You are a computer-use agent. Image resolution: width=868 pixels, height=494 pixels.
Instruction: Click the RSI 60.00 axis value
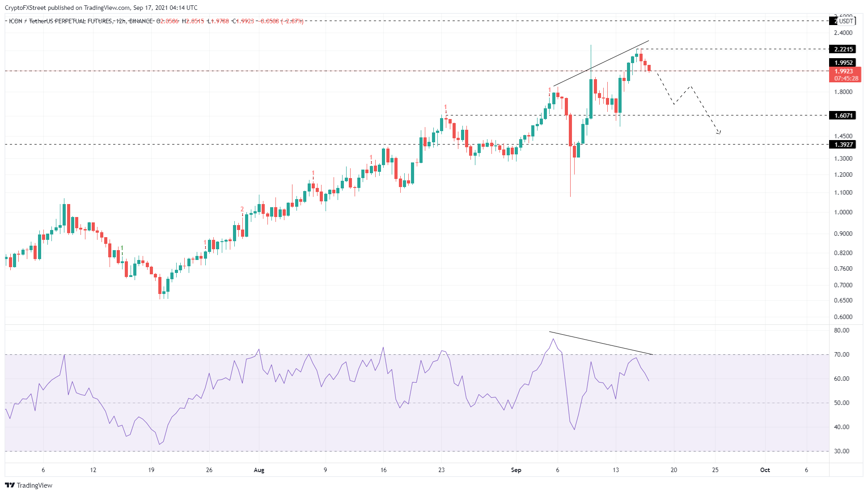[x=842, y=379]
